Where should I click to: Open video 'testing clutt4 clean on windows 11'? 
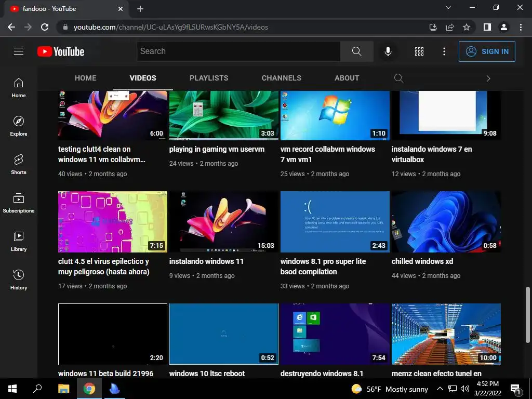pos(101,154)
